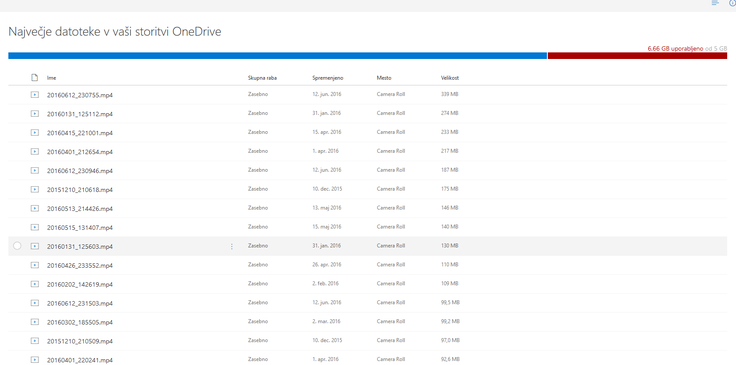The width and height of the screenshot is (736, 365).
Task: Click video icon for 20160612_230946.mp4
Action: tap(34, 170)
